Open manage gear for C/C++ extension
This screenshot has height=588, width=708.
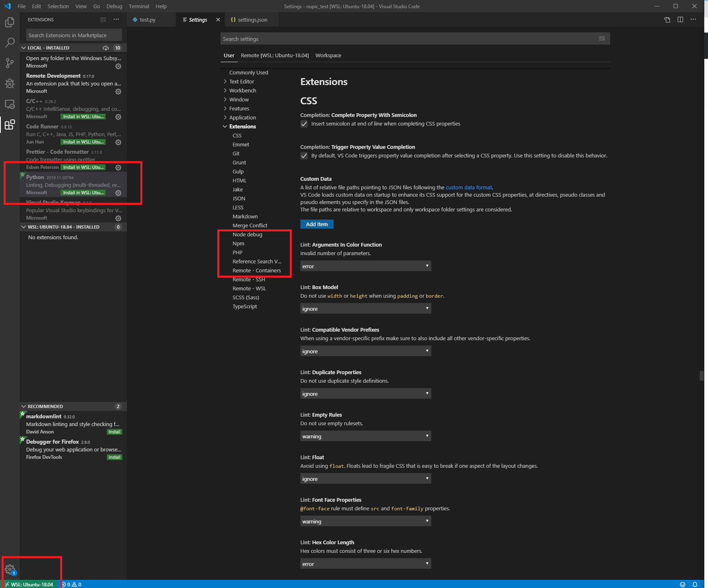pos(118,117)
